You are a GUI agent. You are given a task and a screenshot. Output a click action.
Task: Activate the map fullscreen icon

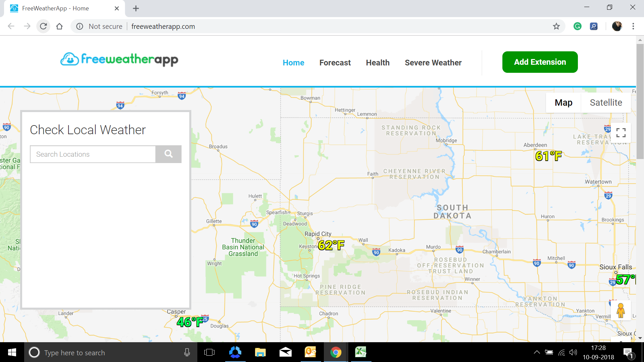click(621, 133)
